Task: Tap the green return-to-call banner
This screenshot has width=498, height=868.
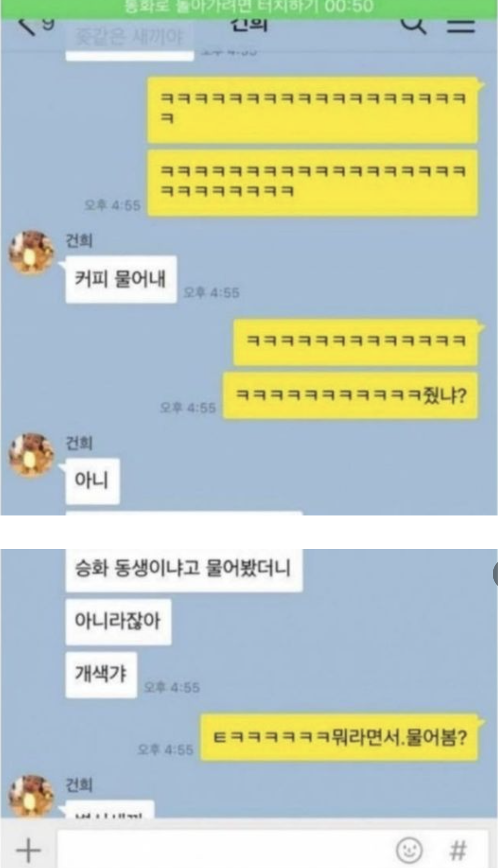Action: tap(249, 7)
